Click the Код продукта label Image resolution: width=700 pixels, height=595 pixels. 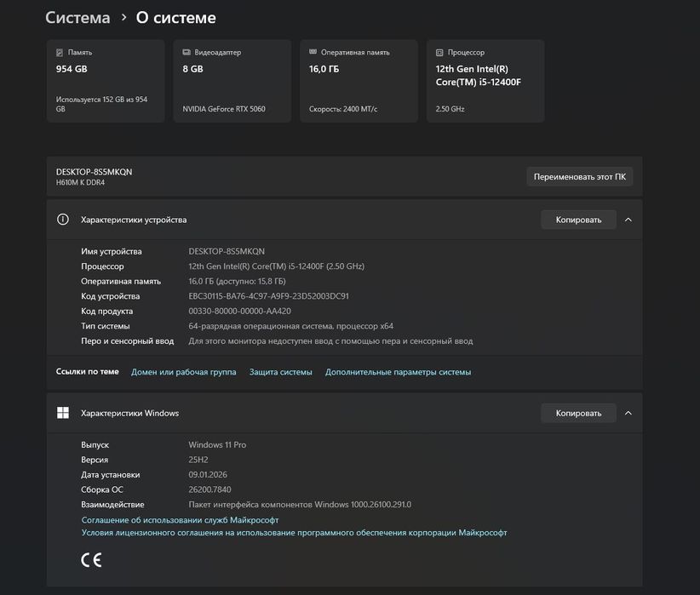(x=106, y=311)
